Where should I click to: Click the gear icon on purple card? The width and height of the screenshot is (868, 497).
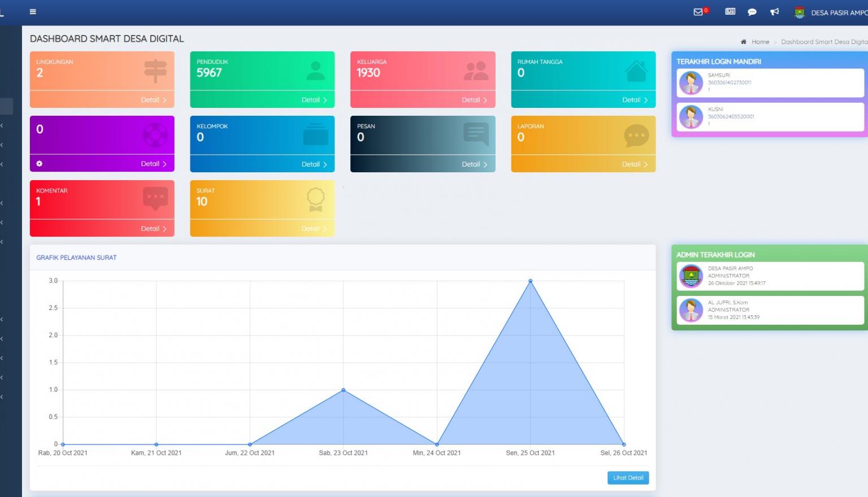40,164
